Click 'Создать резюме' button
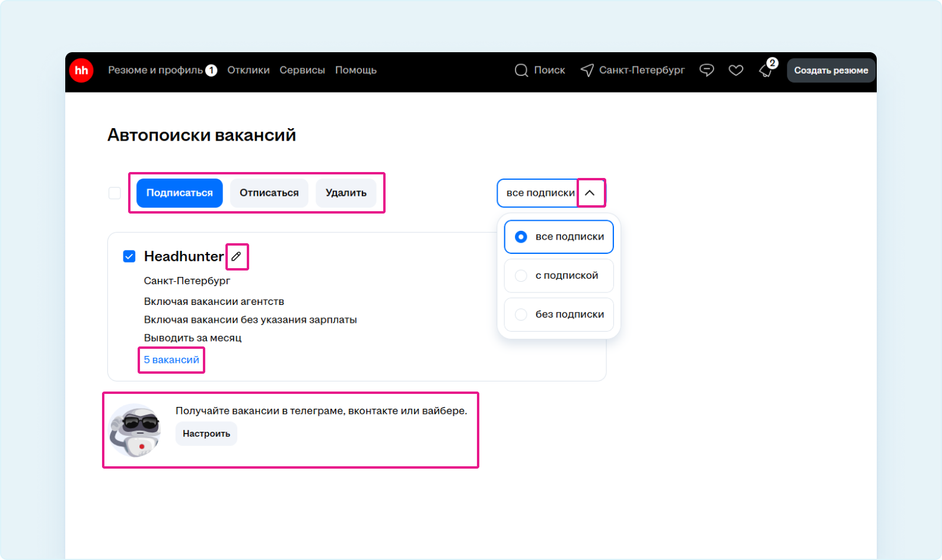 point(831,71)
